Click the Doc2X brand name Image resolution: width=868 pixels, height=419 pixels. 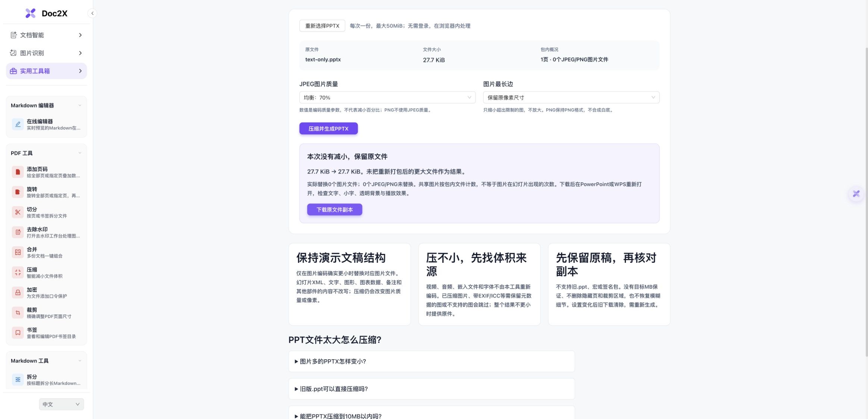tap(54, 13)
